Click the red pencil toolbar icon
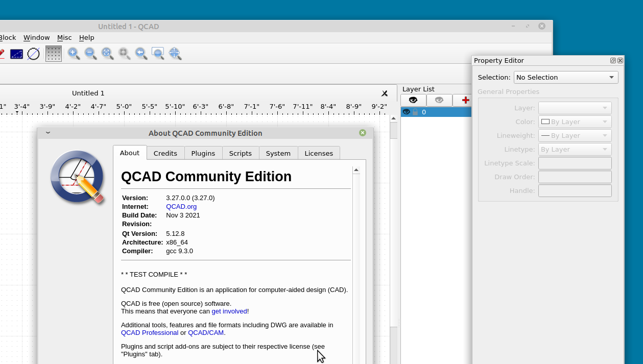 2,54
